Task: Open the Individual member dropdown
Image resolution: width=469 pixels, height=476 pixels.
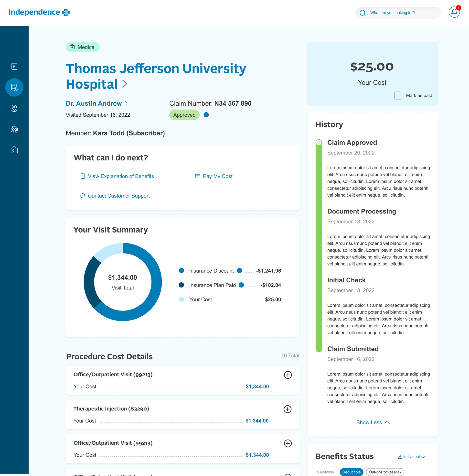Action: coord(412,457)
